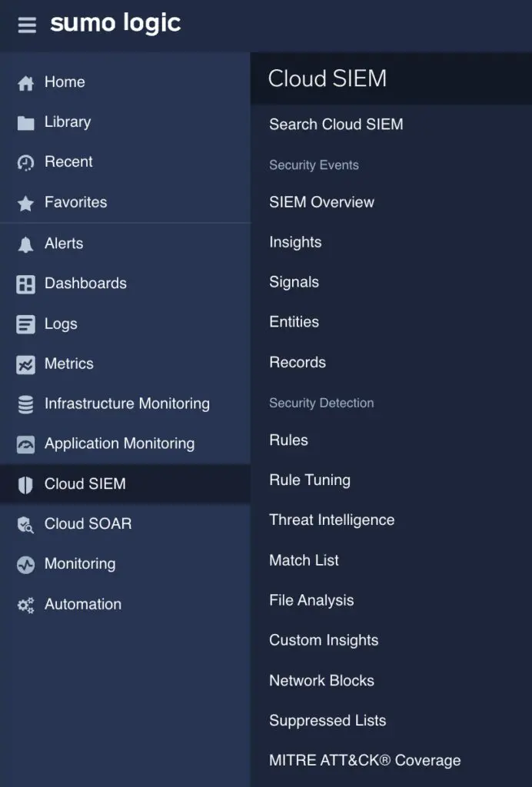Open Search Cloud SIEM link
This screenshot has height=787, width=532.
[x=336, y=125]
